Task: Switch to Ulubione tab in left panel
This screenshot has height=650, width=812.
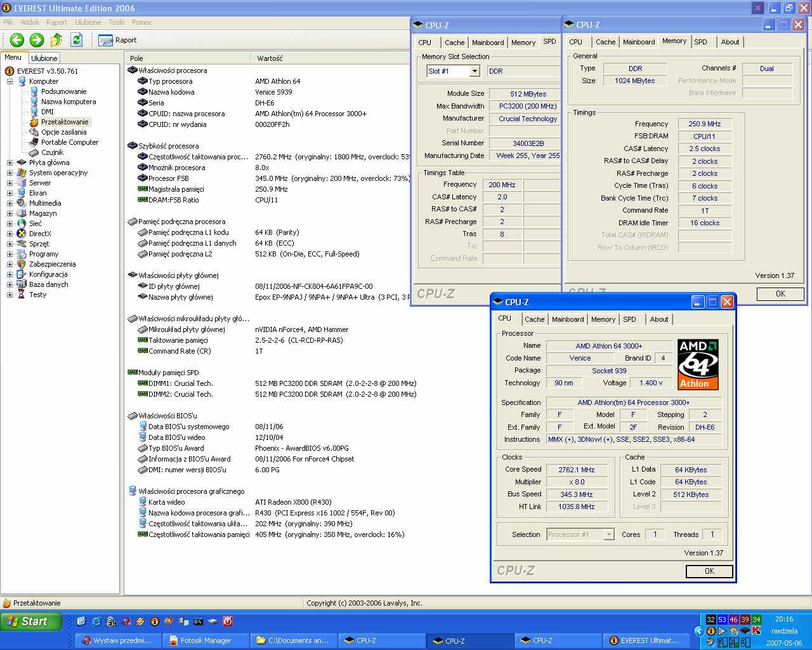Action: point(44,58)
